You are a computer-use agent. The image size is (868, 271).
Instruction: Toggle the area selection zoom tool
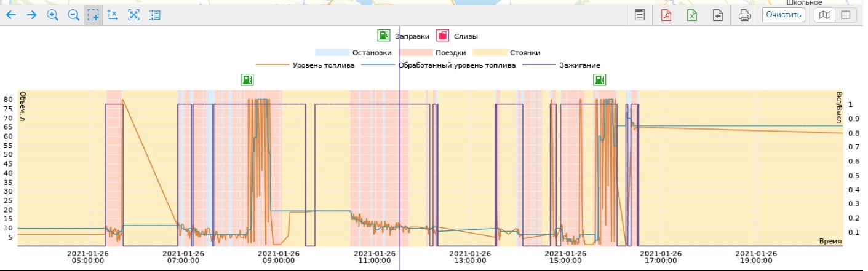93,15
